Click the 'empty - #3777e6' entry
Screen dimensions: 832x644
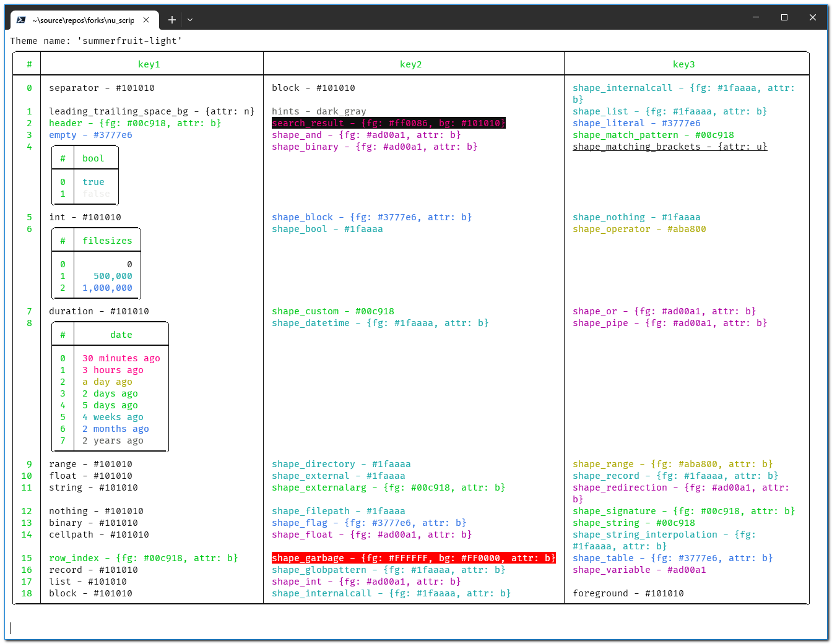tap(91, 135)
